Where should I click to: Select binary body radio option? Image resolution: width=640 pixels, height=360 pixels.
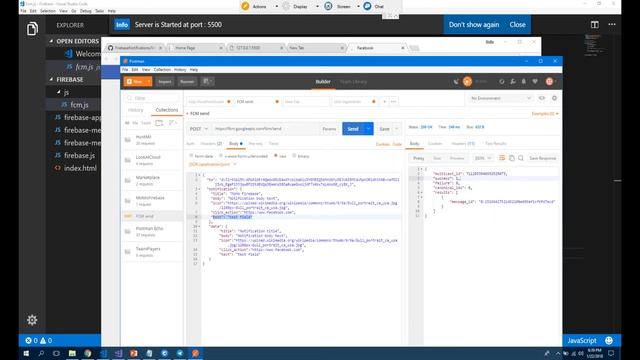tap(294, 156)
